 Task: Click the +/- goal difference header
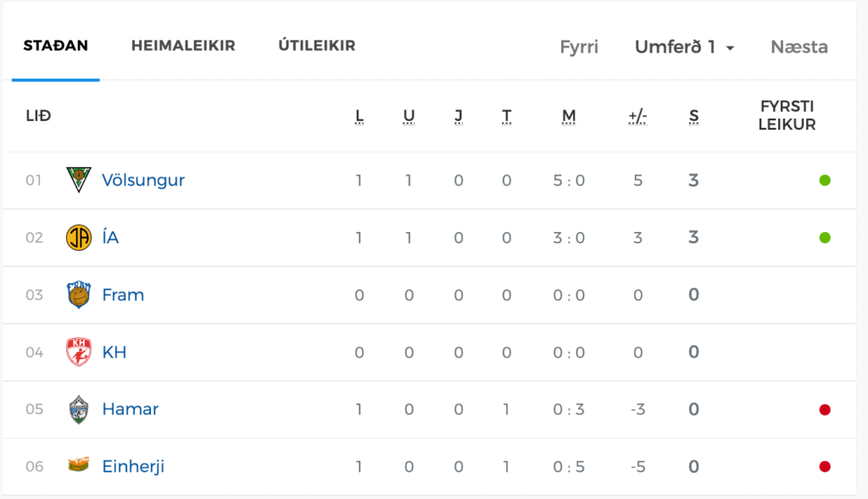pyautogui.click(x=637, y=116)
